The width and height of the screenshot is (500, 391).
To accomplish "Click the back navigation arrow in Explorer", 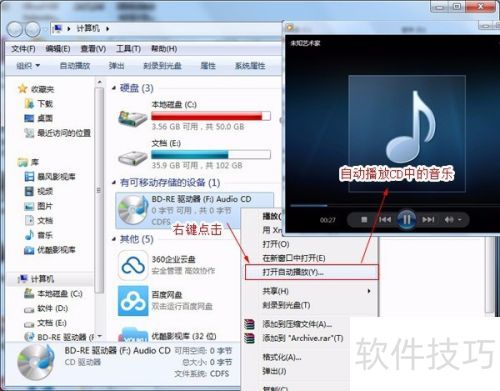I will pos(14,29).
